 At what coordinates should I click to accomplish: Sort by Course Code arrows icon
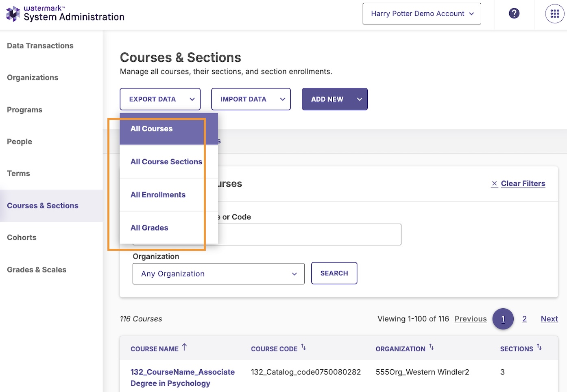[303, 347]
